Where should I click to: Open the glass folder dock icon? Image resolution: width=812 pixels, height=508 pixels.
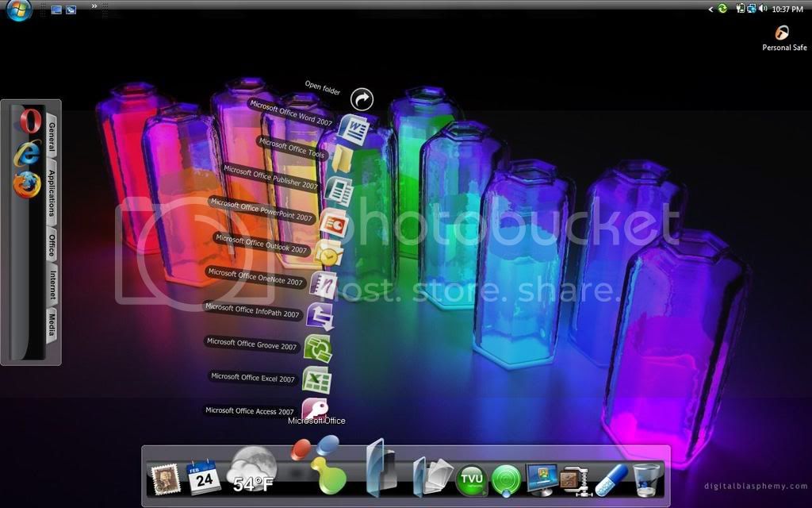pyautogui.click(x=381, y=468)
